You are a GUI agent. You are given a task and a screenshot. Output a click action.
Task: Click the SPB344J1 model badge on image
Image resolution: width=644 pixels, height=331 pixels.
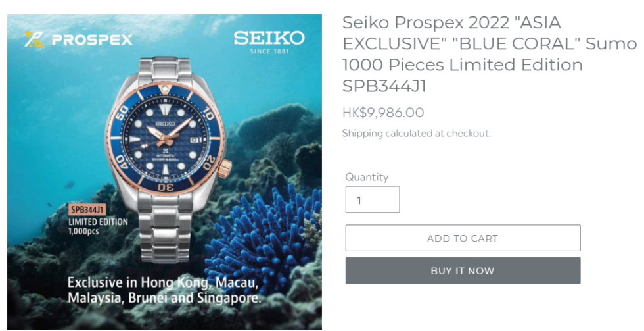pyautogui.click(x=88, y=210)
